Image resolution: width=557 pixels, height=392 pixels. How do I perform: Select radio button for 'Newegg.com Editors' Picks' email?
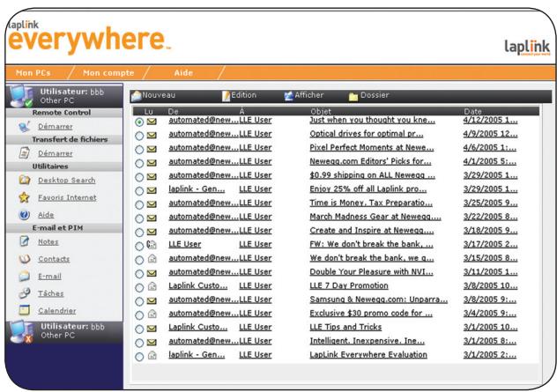(x=139, y=163)
